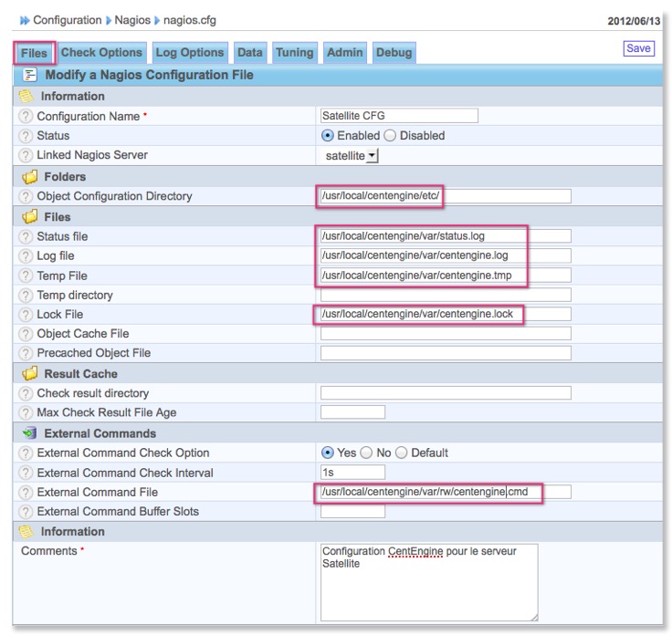Click help icon next to Lock File
Image resolution: width=672 pixels, height=635 pixels.
(x=25, y=314)
